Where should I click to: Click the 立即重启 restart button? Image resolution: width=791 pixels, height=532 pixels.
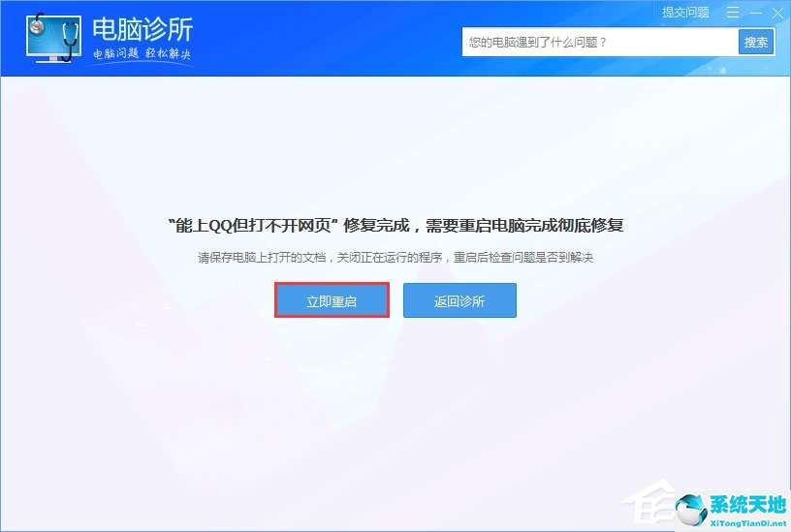click(332, 300)
